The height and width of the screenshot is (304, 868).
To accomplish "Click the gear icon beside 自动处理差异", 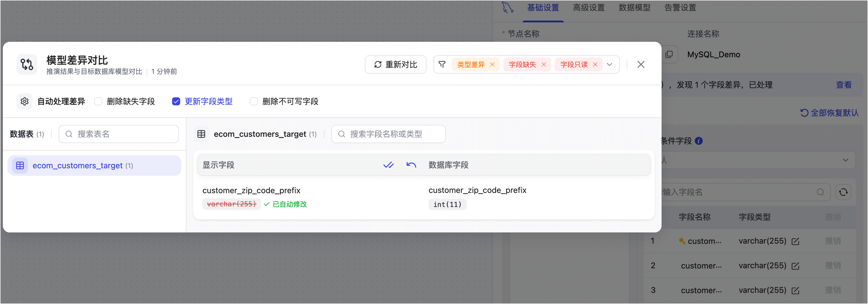I will 24,101.
